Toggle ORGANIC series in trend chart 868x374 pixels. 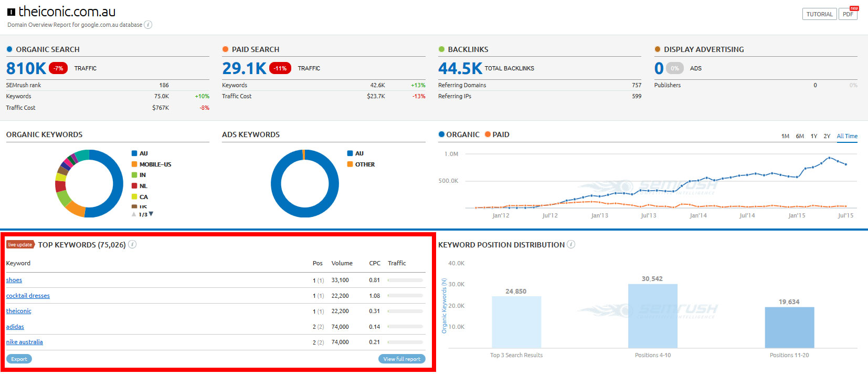pos(459,134)
